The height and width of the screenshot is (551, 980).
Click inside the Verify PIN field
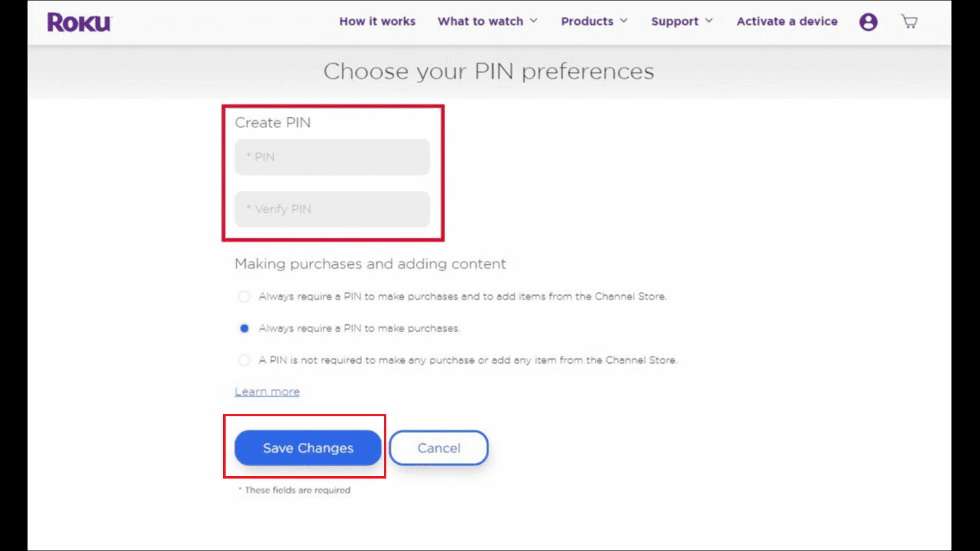point(332,209)
